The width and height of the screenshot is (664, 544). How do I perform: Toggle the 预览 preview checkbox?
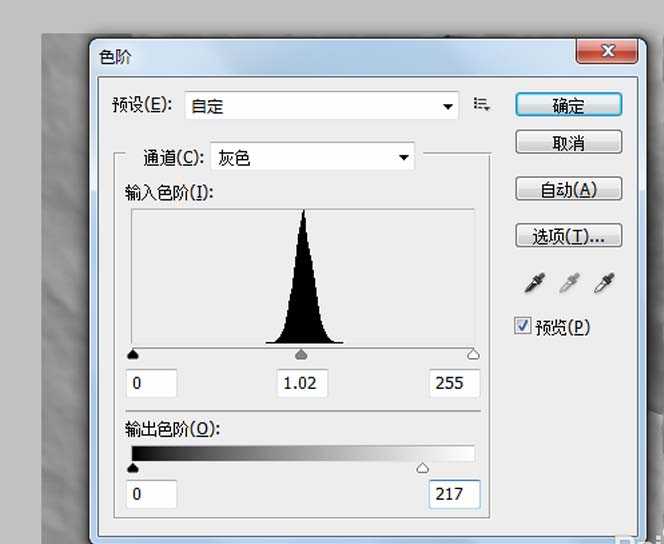[523, 326]
